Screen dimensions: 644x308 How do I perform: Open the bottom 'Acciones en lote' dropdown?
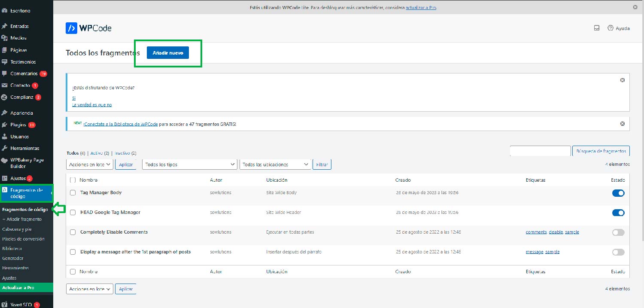[90, 289]
